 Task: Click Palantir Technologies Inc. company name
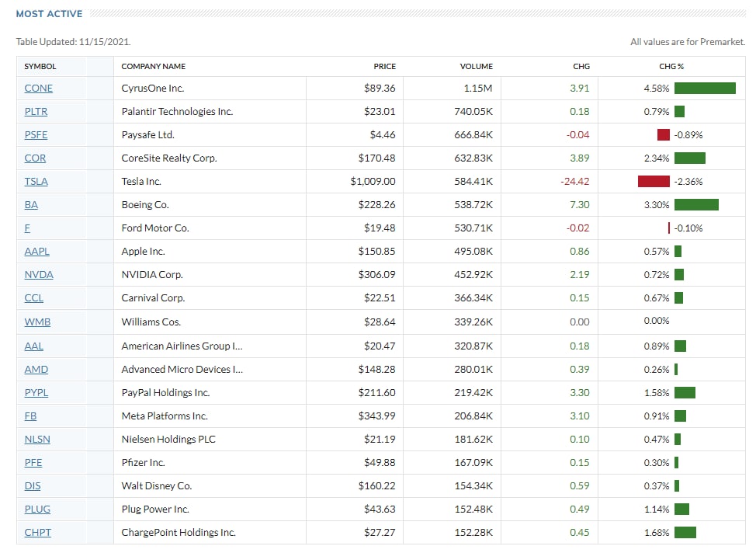177,112
